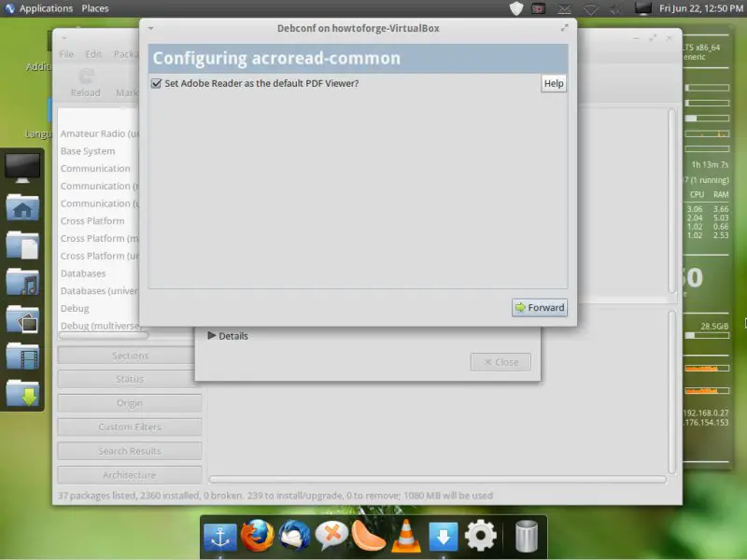Image resolution: width=747 pixels, height=560 pixels.
Task: Click the shield icon in top panel
Action: click(x=516, y=8)
